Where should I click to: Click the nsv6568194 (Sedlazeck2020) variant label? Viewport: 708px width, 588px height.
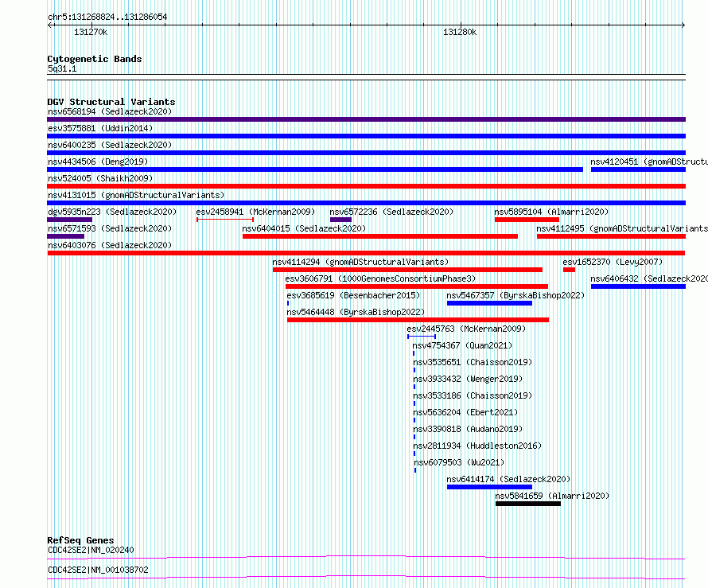110,111
